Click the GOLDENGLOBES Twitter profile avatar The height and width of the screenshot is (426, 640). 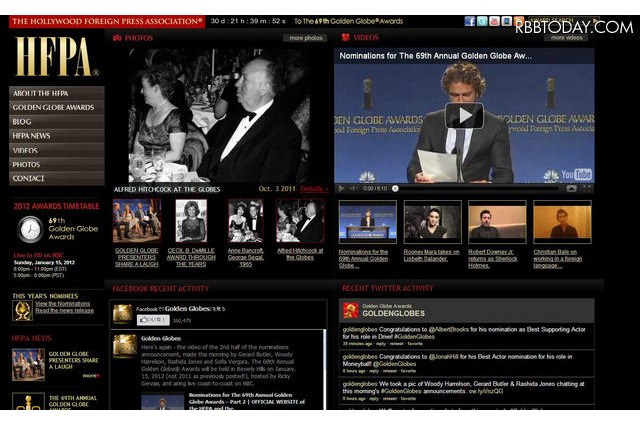tap(351, 311)
